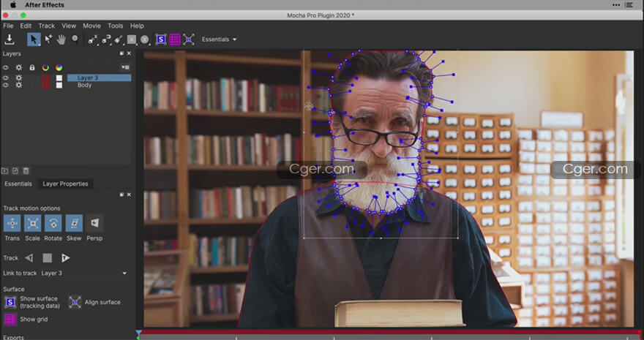644x340 pixels.
Task: Click Body layer's red spline color swatch
Action: click(45, 86)
